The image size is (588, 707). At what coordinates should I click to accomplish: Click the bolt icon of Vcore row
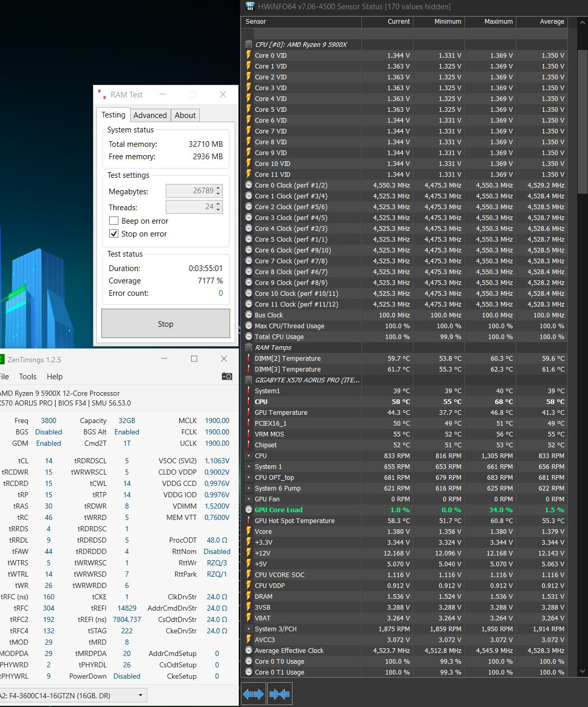249,531
